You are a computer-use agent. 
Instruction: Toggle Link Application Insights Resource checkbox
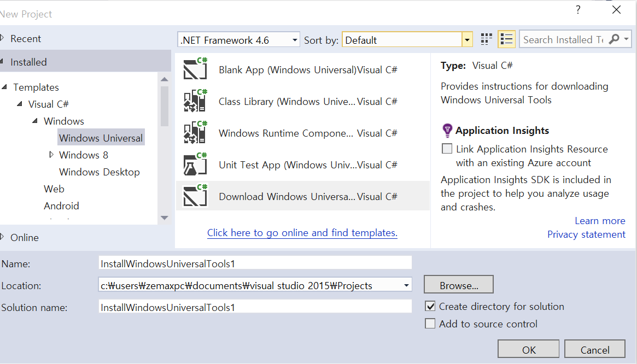447,149
